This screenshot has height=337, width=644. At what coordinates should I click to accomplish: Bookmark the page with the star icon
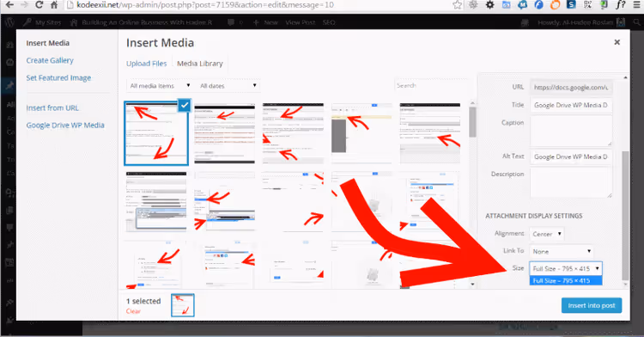(x=457, y=5)
